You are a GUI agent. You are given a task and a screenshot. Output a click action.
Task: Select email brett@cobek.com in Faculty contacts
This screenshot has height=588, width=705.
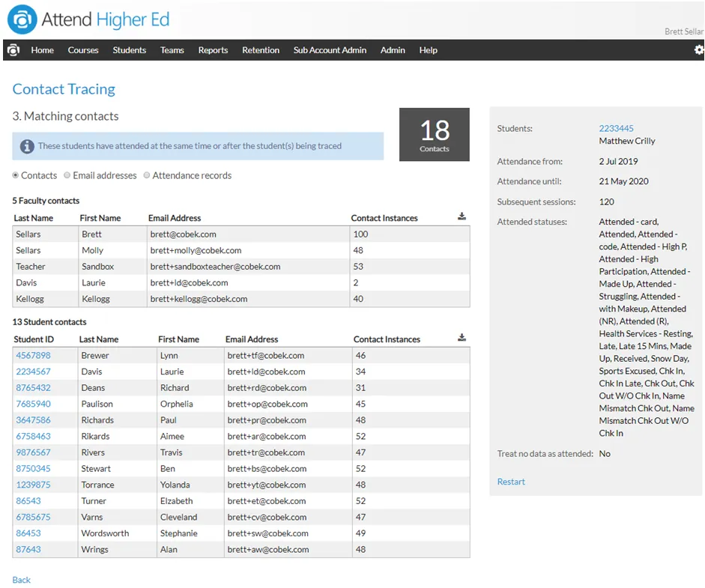tap(183, 234)
